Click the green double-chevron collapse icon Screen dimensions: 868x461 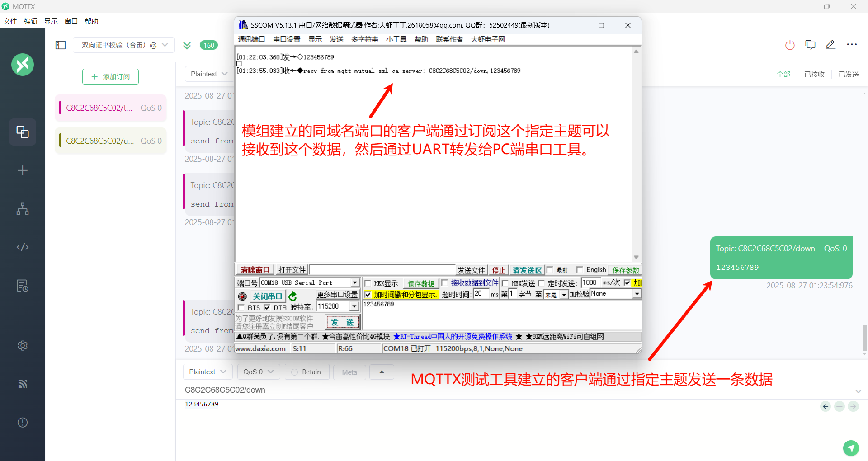(x=187, y=45)
